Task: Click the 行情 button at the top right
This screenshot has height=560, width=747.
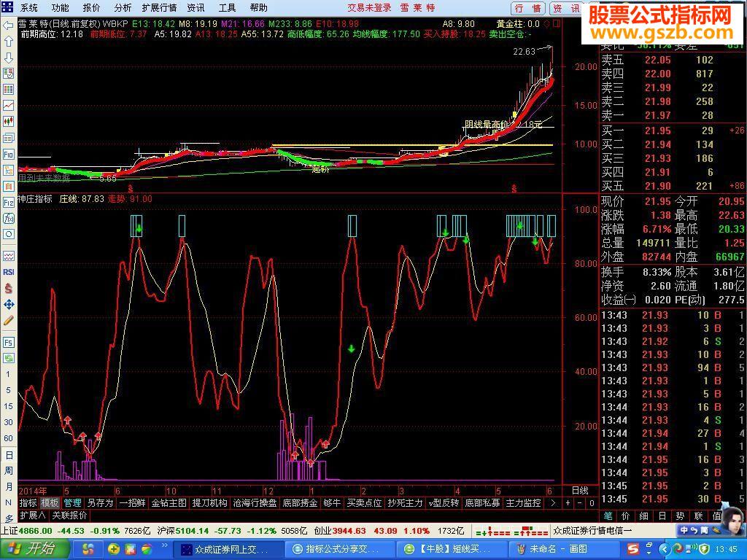Action: click(529, 8)
